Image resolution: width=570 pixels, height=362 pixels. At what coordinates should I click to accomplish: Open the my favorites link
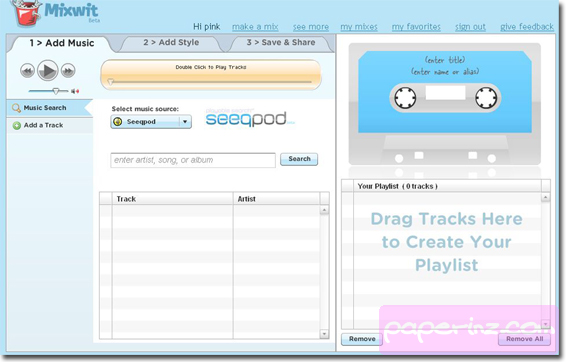(x=416, y=27)
